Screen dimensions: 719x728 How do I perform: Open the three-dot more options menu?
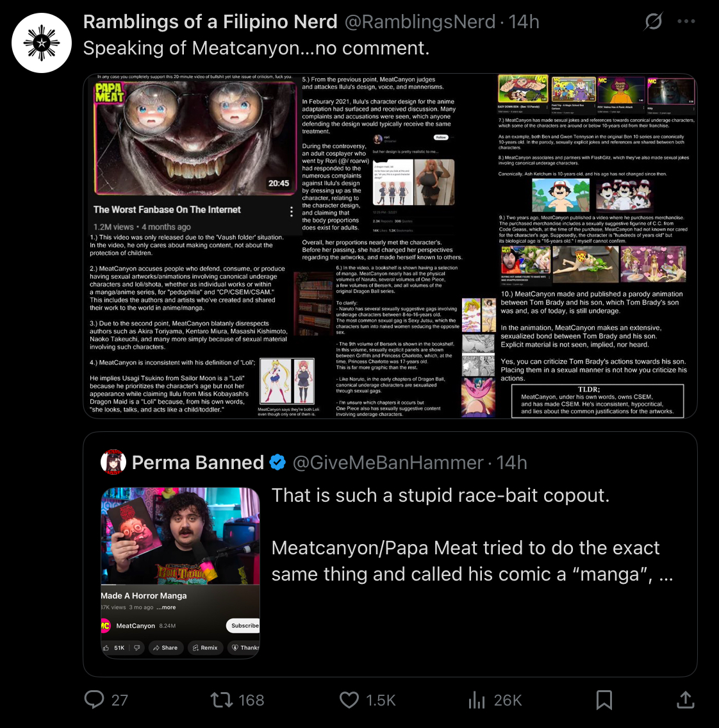click(x=686, y=21)
